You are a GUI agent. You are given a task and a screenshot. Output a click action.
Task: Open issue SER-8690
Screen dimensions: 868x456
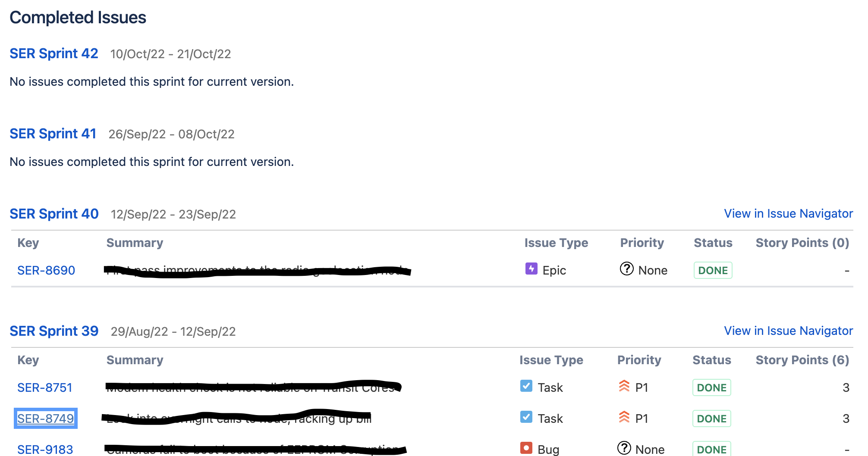coord(46,270)
